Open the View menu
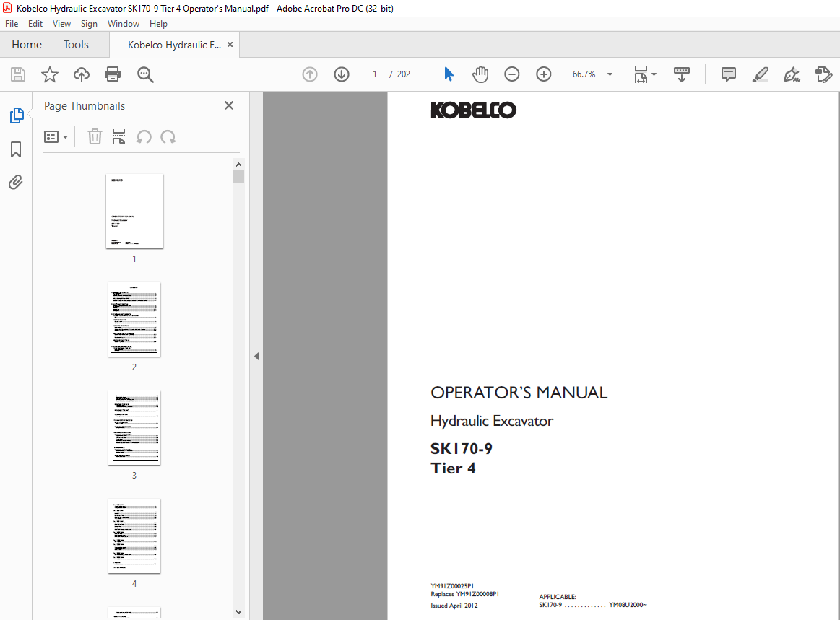 [61, 24]
